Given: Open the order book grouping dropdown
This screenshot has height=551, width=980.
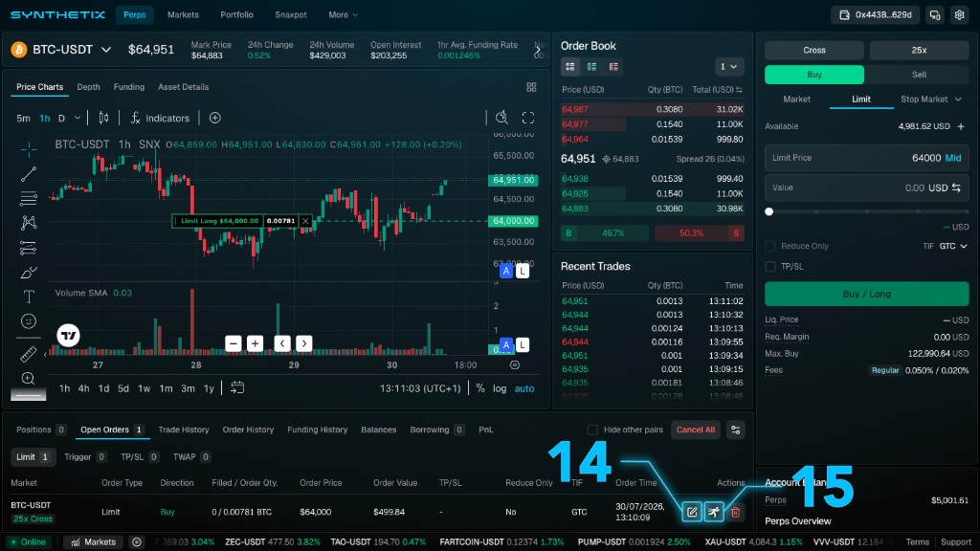Looking at the screenshot, I should click(x=728, y=66).
